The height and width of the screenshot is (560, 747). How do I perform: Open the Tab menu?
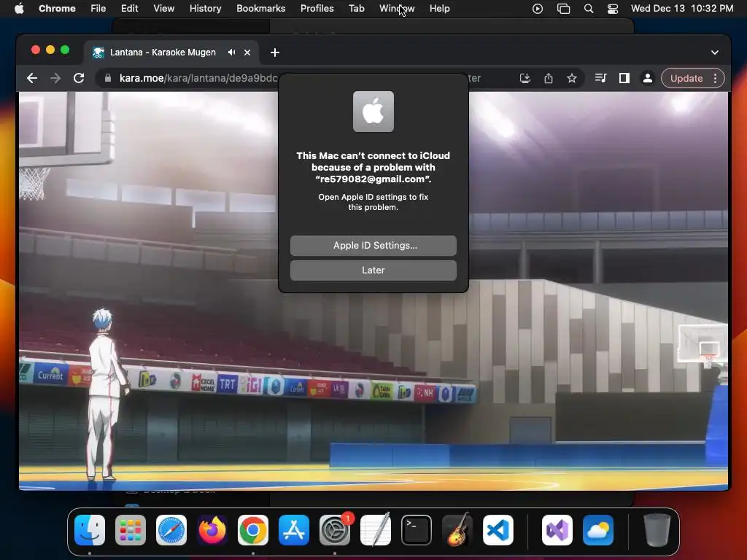(x=357, y=9)
